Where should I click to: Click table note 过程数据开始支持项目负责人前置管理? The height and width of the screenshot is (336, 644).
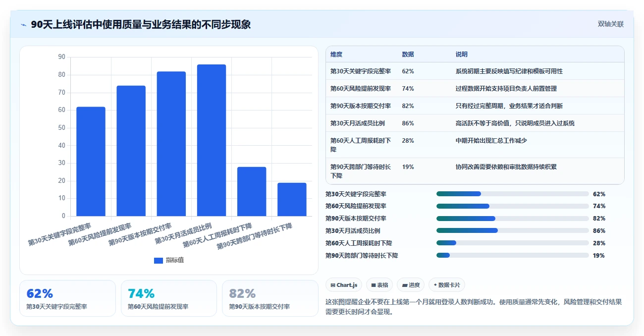(506, 89)
